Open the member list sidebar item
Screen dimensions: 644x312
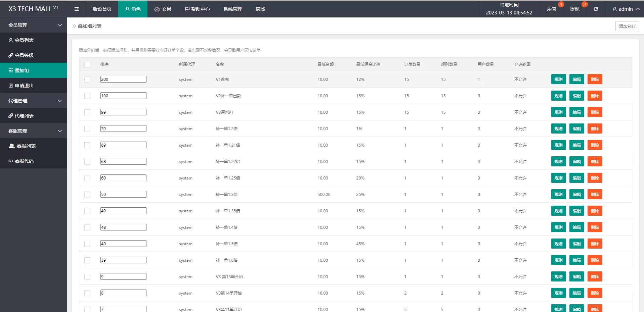click(x=24, y=40)
